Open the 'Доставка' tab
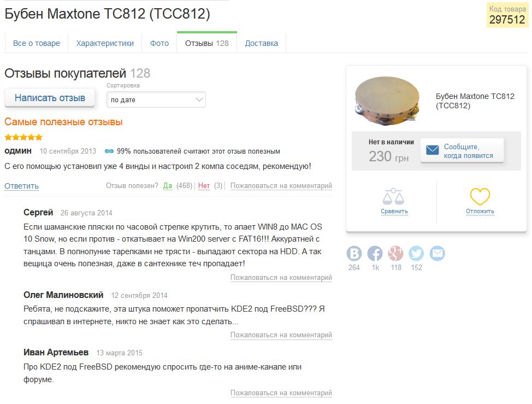 (261, 43)
